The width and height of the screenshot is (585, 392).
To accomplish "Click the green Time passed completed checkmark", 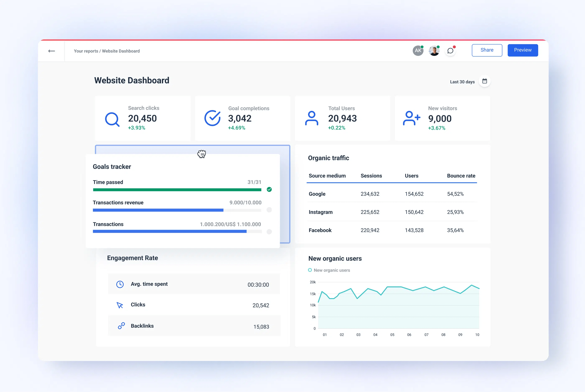I will point(269,189).
